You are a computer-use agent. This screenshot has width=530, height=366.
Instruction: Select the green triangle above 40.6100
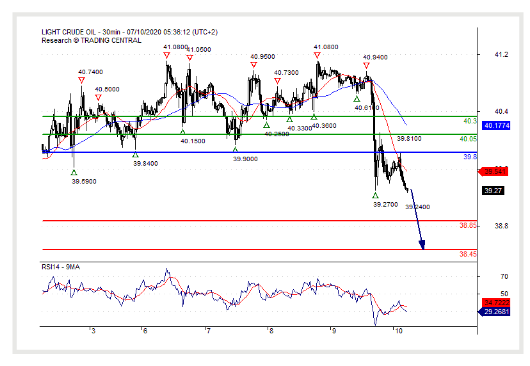tap(357, 99)
